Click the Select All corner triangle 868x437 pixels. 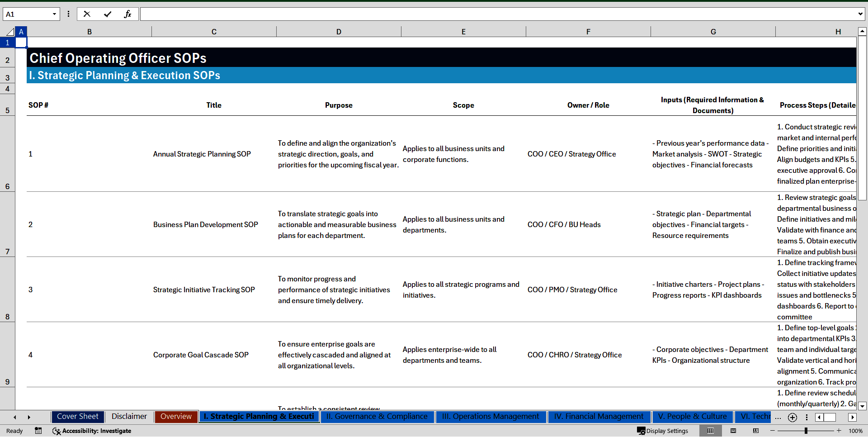point(10,32)
